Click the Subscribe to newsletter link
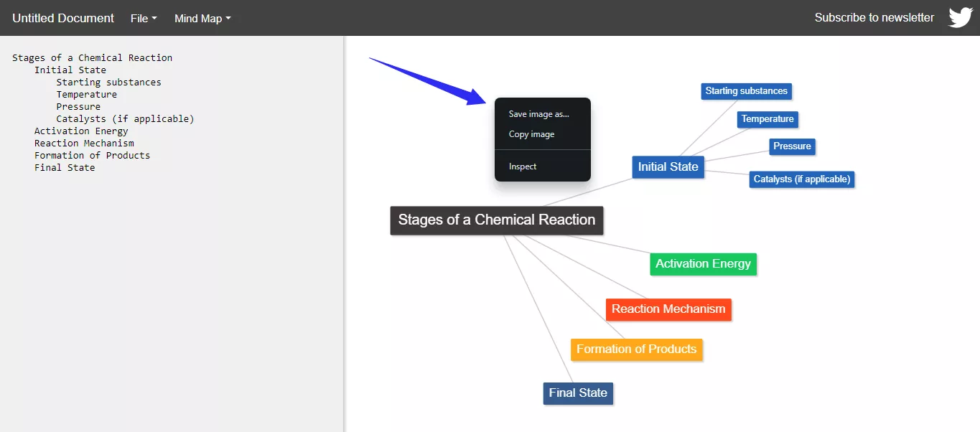 point(874,17)
